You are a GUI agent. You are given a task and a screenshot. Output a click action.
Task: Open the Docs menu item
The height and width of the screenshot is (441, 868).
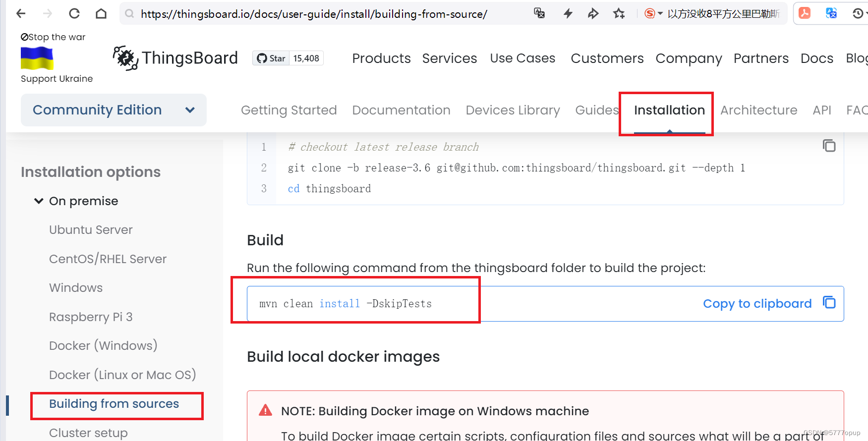tap(817, 58)
